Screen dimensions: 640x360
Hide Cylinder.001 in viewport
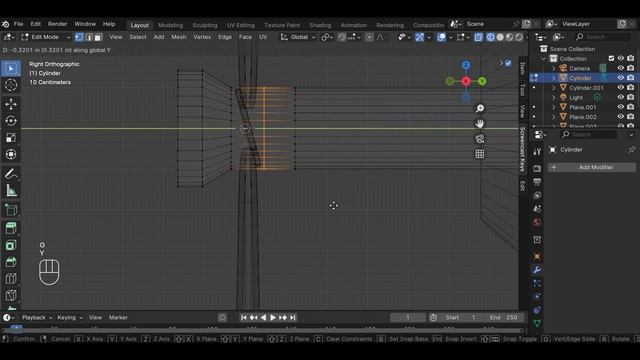tap(621, 87)
